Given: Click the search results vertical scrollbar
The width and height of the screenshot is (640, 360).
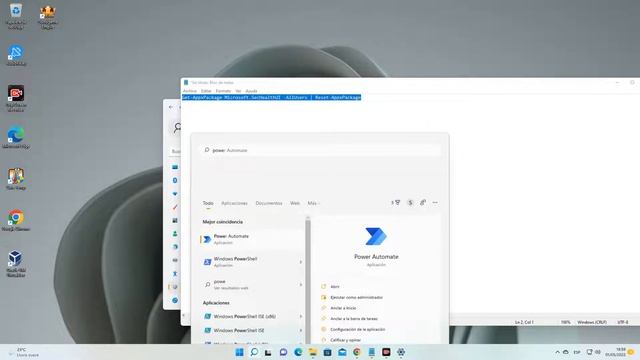Looking at the screenshot, I should 308,280.
